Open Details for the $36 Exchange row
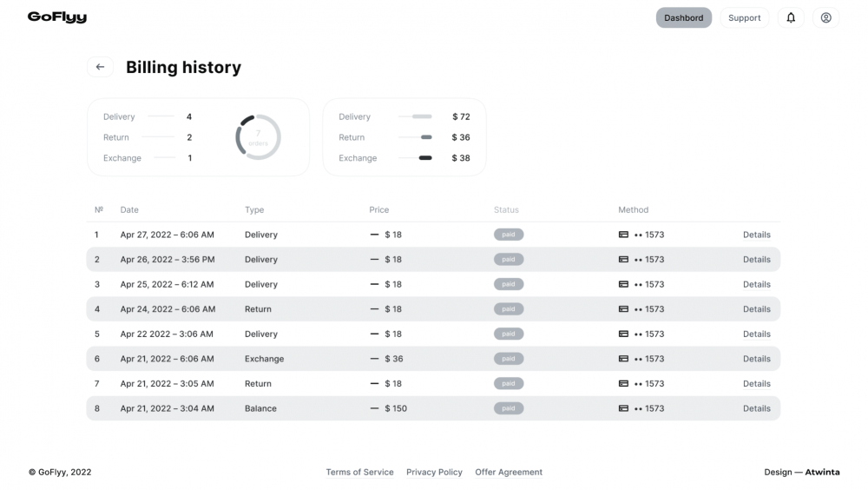 756,359
